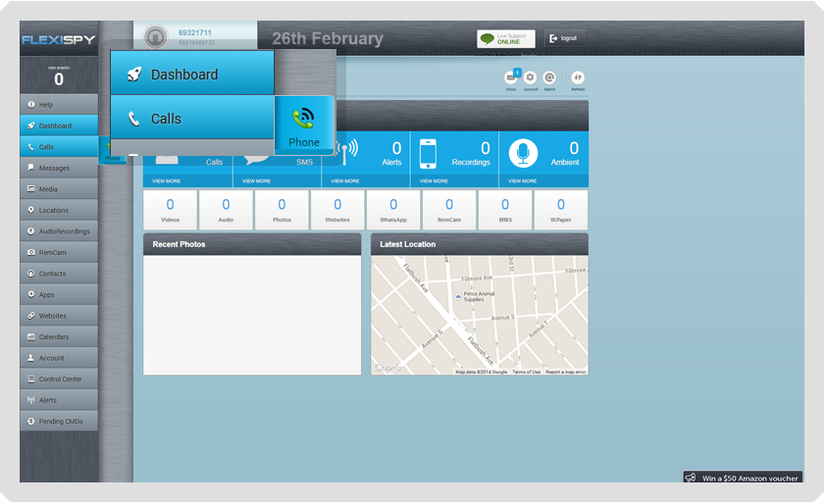827x504 pixels.
Task: Click the AudioRecordings sidebar icon
Action: point(31,230)
